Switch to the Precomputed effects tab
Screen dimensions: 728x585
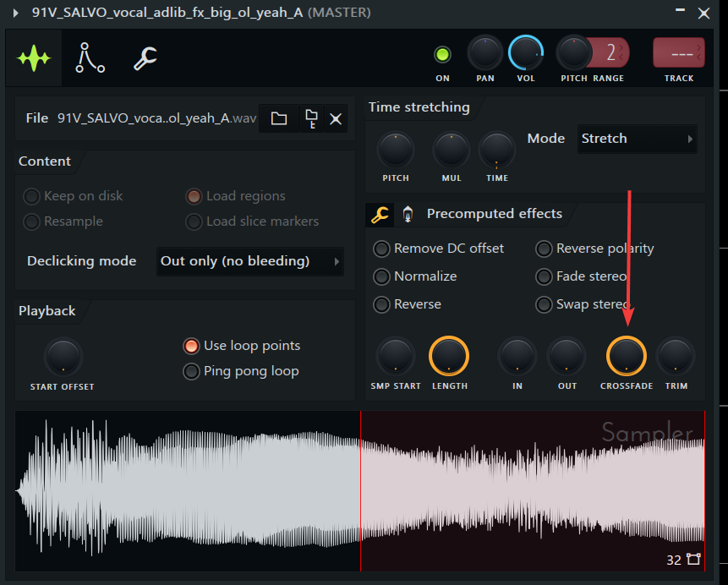tap(494, 213)
